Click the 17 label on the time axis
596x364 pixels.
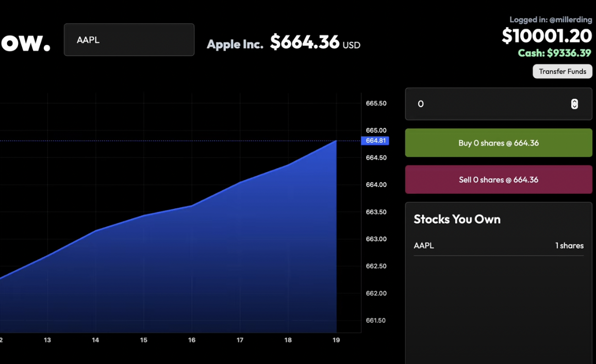click(240, 340)
